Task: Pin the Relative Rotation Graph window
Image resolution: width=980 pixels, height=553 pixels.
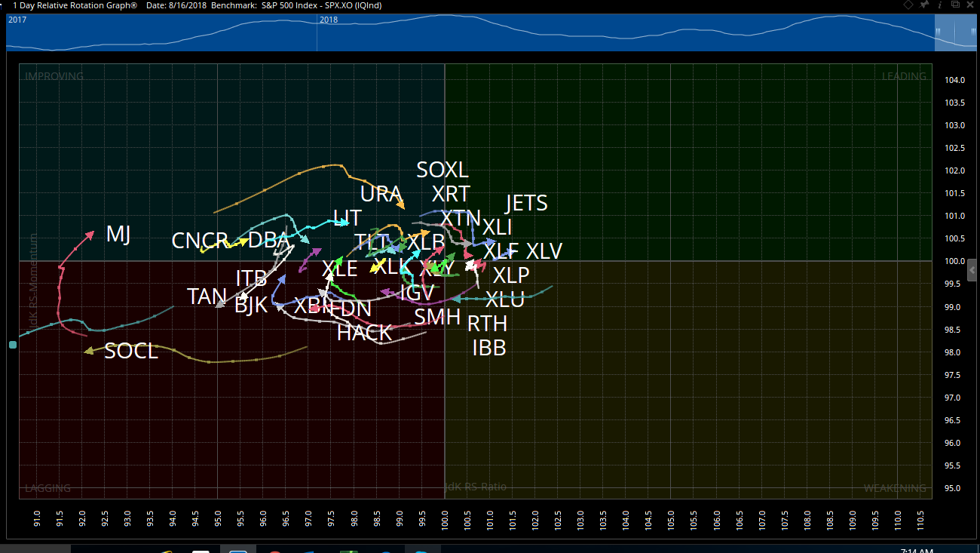Action: [x=924, y=5]
